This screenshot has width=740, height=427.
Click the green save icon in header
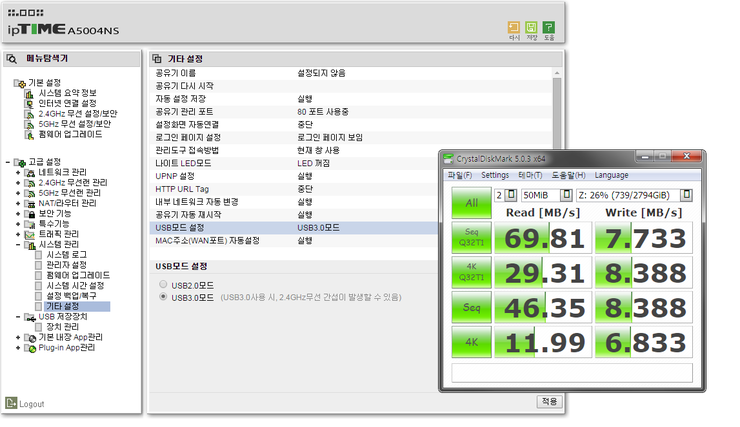(531, 27)
